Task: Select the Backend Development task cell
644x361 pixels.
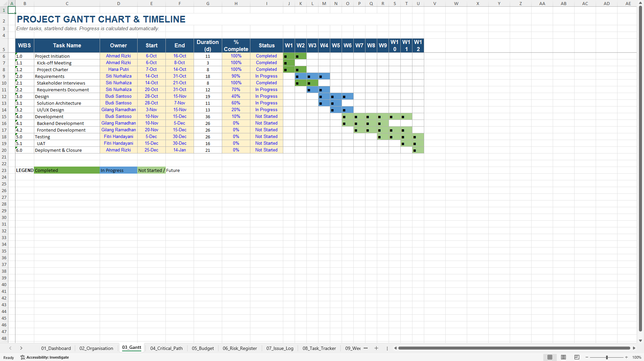Action: click(x=67, y=123)
